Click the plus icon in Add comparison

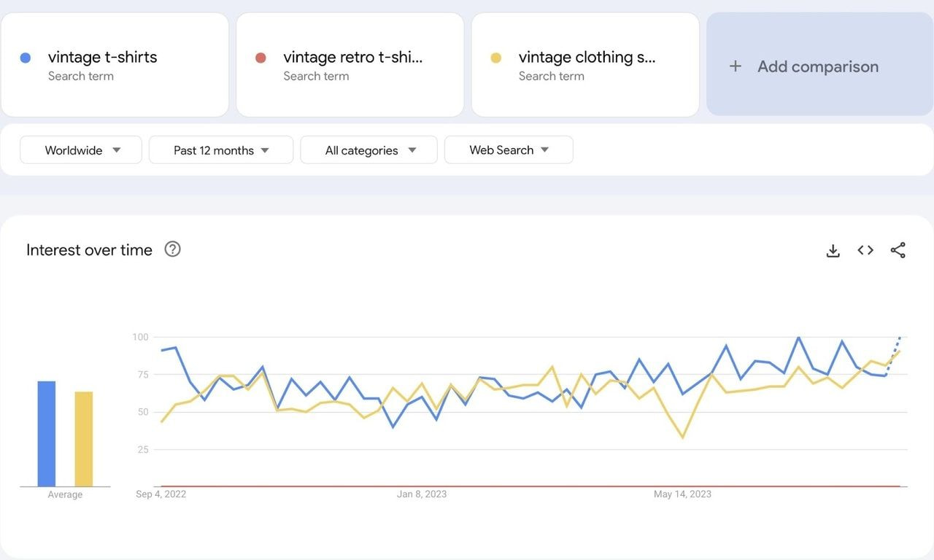coord(736,66)
